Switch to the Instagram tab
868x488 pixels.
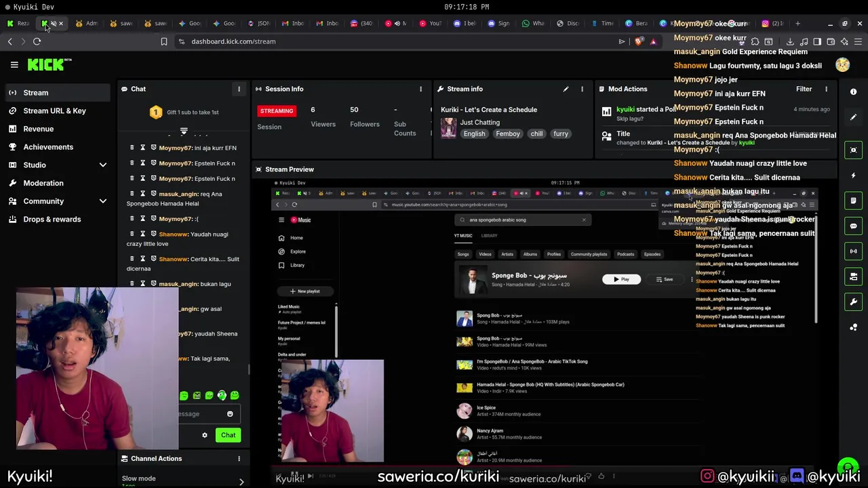click(771, 24)
